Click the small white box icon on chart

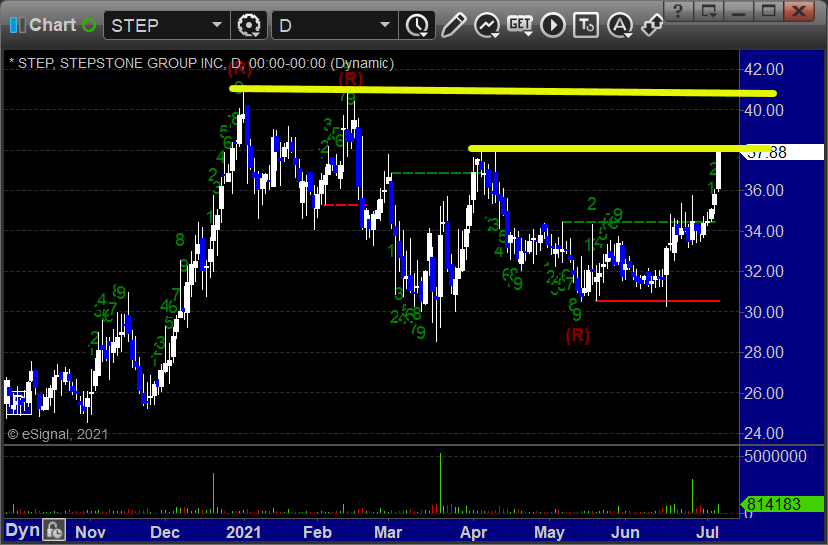(19, 402)
